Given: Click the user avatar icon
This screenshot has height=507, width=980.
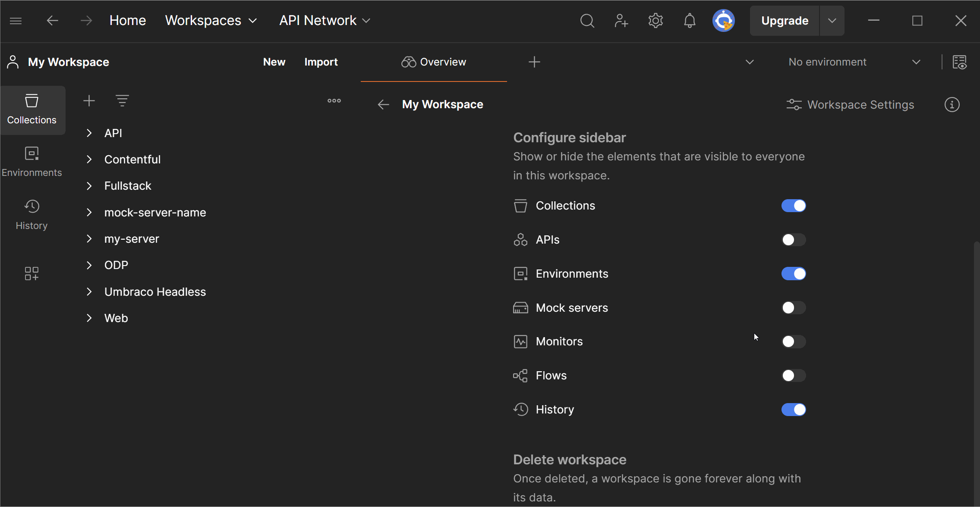Looking at the screenshot, I should pyautogui.click(x=724, y=21).
